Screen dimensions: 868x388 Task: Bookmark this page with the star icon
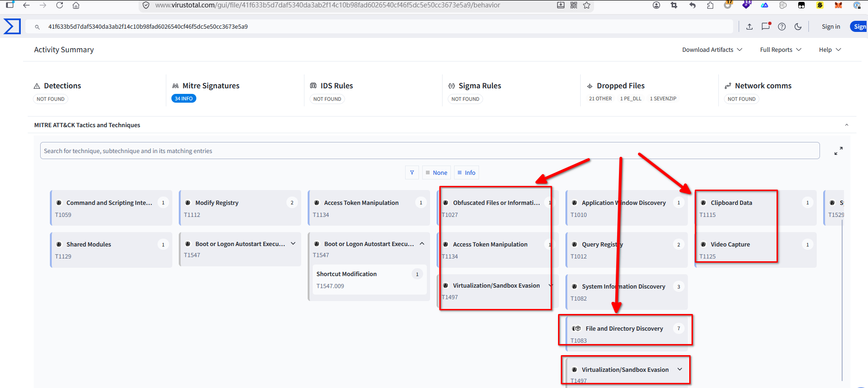pyautogui.click(x=587, y=6)
